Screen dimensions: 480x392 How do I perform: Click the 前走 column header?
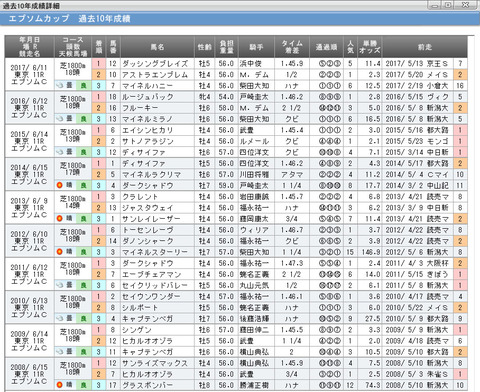[x=425, y=47]
